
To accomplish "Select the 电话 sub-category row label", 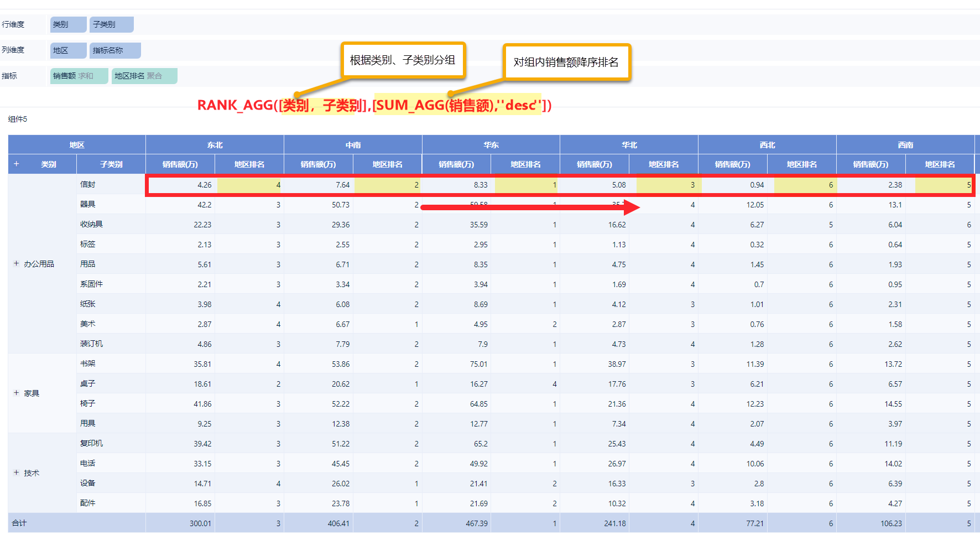I will coord(88,463).
